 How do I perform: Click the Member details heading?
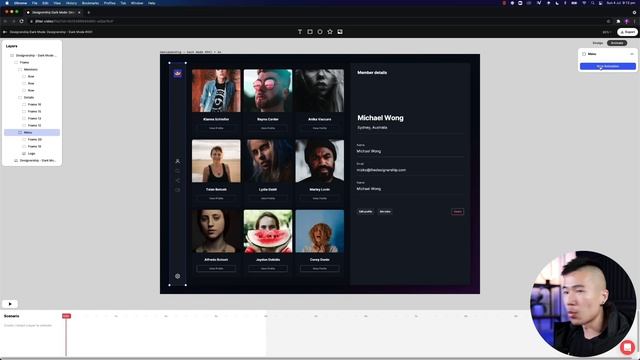372,73
